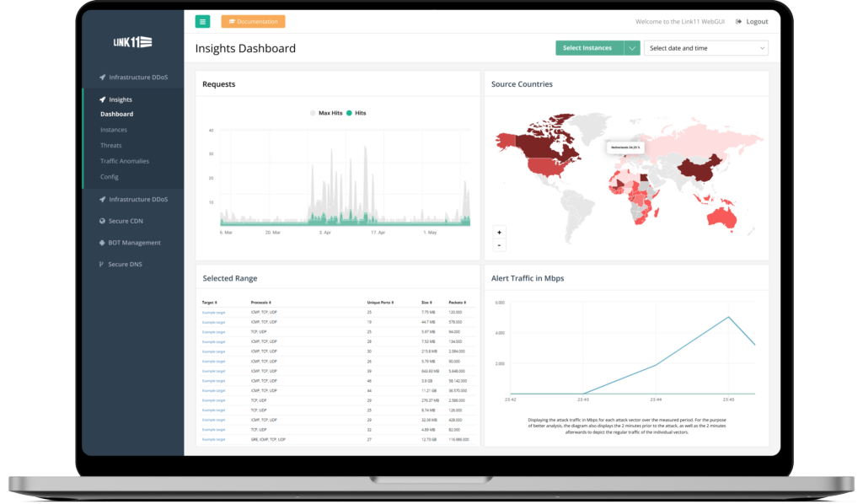The image size is (863, 504).
Task: Open the Select date and time dropdown
Action: click(x=706, y=49)
